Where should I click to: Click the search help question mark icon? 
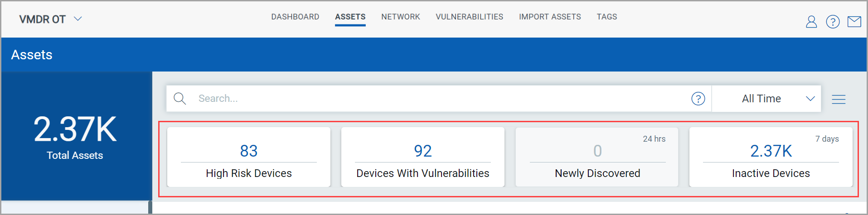pos(698,99)
